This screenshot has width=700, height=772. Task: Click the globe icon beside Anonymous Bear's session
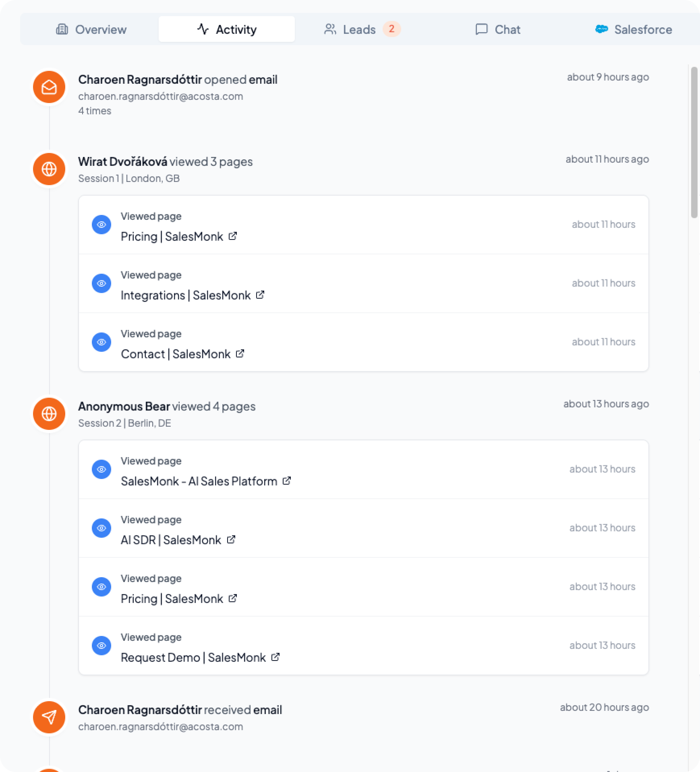click(49, 414)
